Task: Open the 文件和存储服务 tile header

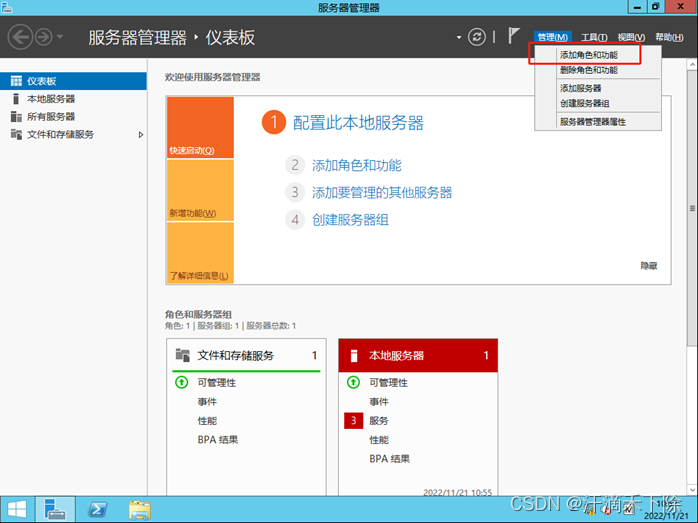Action: click(246, 355)
